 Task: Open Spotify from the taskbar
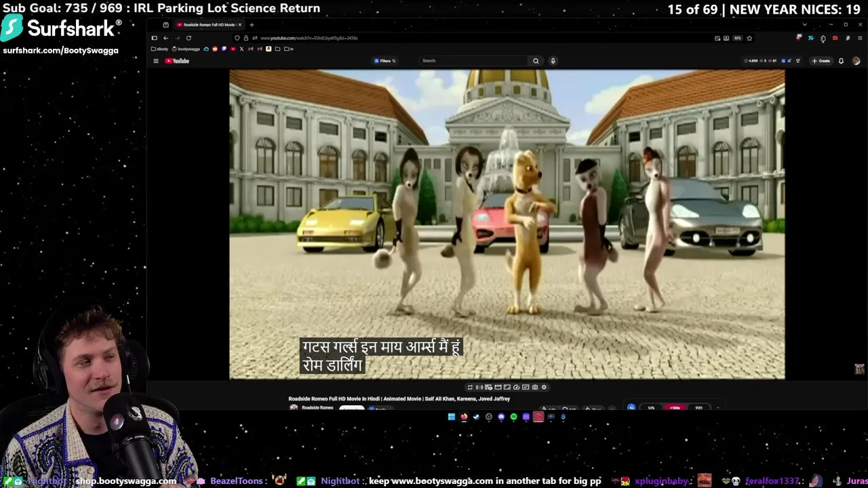pos(513,417)
